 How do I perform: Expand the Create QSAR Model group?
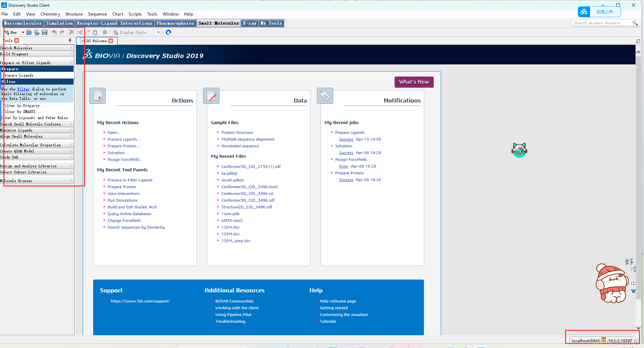click(36, 151)
